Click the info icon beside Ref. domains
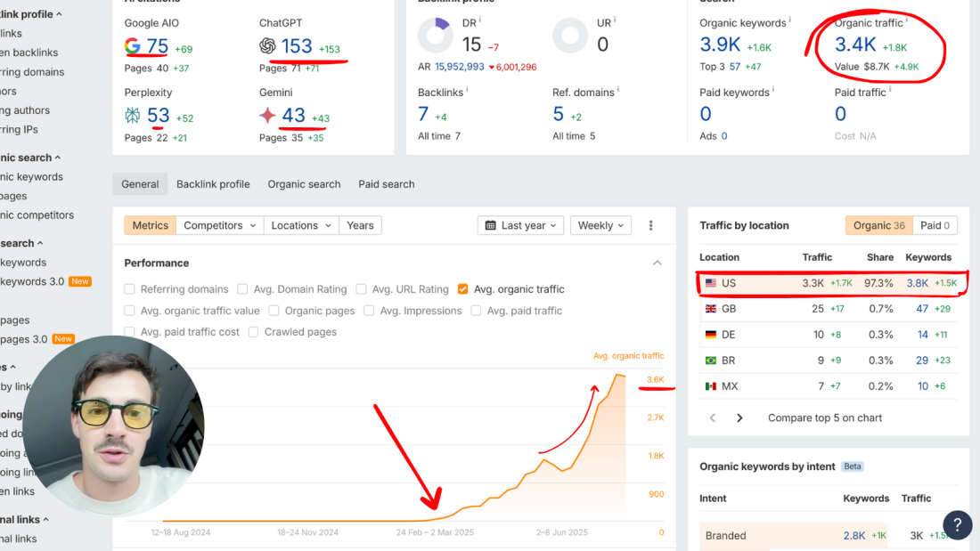Image resolution: width=980 pixels, height=551 pixels. (x=618, y=89)
